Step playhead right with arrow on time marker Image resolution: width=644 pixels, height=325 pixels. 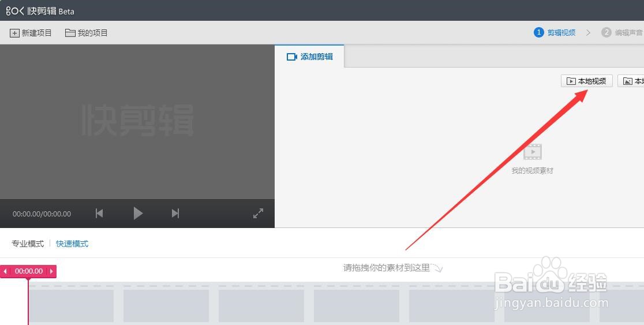coord(51,271)
